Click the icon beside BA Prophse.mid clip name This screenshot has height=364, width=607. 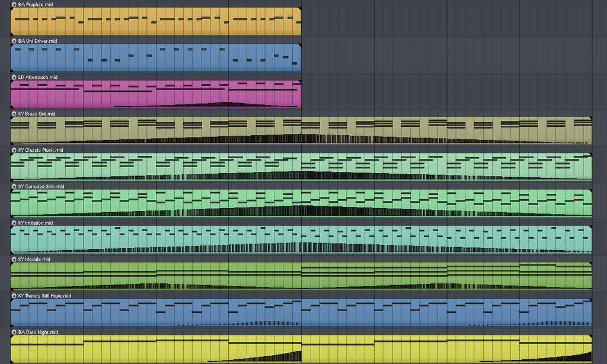(x=14, y=4)
